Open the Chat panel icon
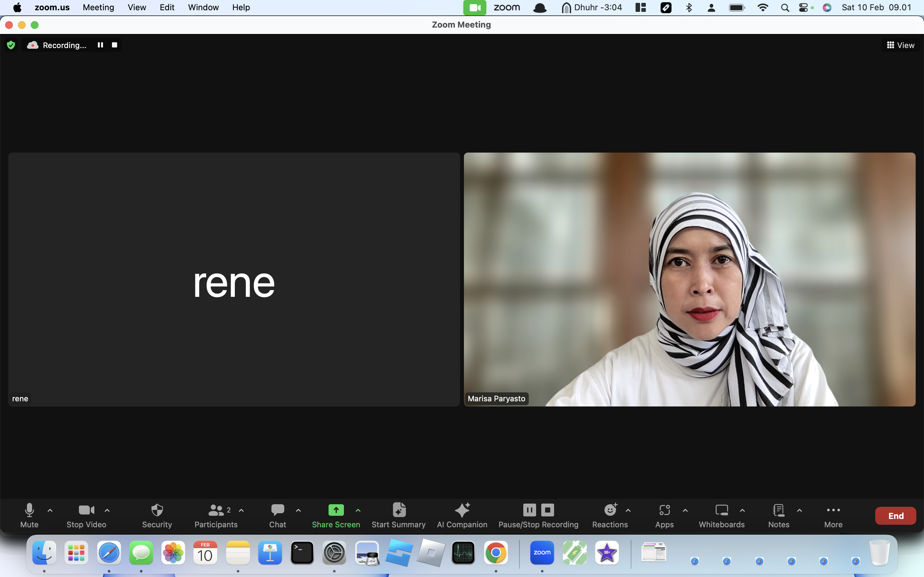 278,510
